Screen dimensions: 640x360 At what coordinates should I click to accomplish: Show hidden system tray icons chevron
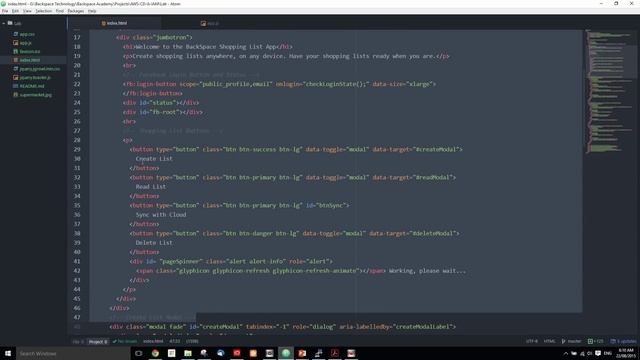[x=566, y=353]
